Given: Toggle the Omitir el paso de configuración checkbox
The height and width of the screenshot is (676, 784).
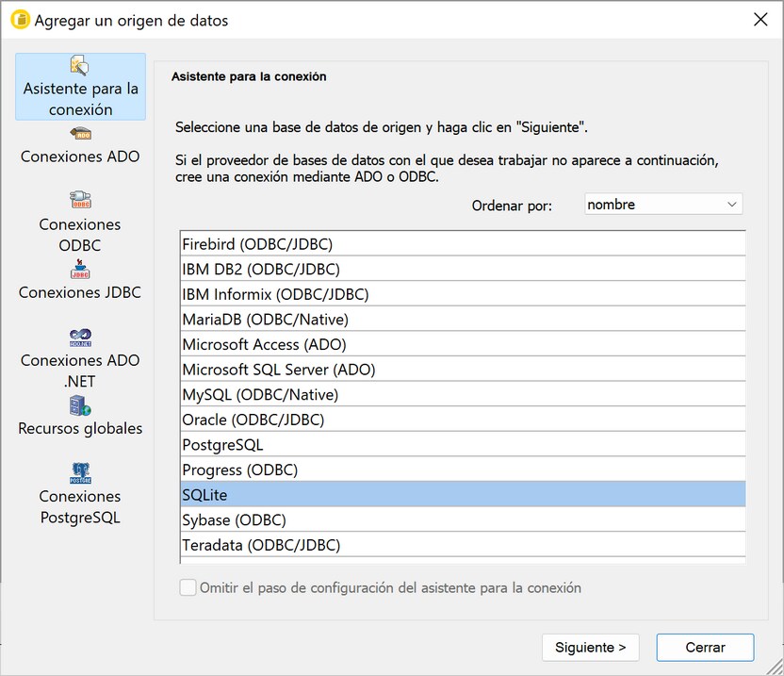Looking at the screenshot, I should point(188,588).
